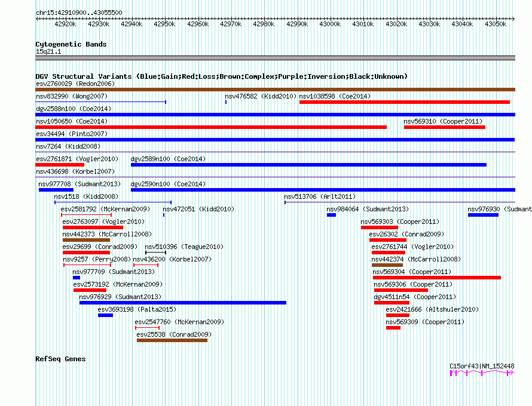The width and height of the screenshot is (532, 406).
Task: Click the esv3693198 (Palta2015) label
Action: tap(137, 309)
